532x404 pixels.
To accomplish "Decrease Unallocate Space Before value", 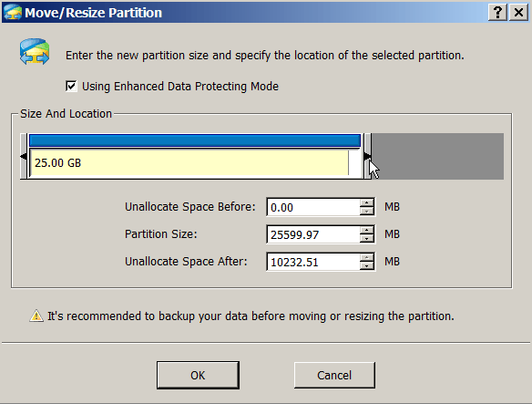I will [367, 211].
